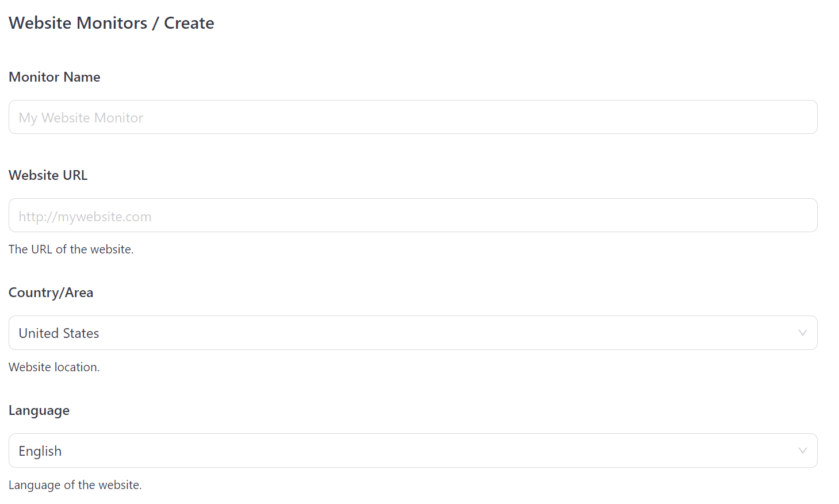
Task: Select the 'English' value text
Action: pos(40,451)
